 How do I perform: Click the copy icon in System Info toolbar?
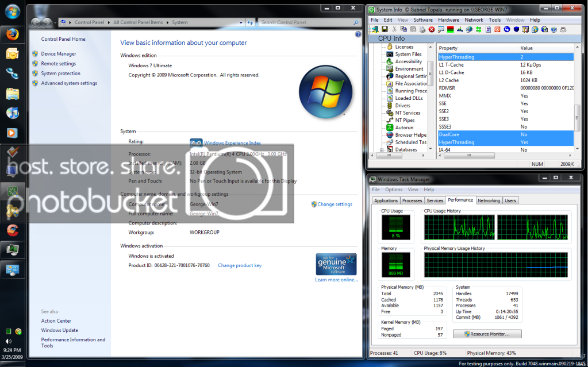click(x=403, y=29)
